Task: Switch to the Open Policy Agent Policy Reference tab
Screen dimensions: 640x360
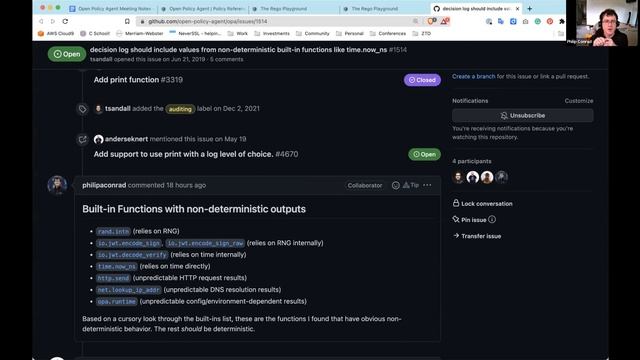Action: click(x=203, y=9)
